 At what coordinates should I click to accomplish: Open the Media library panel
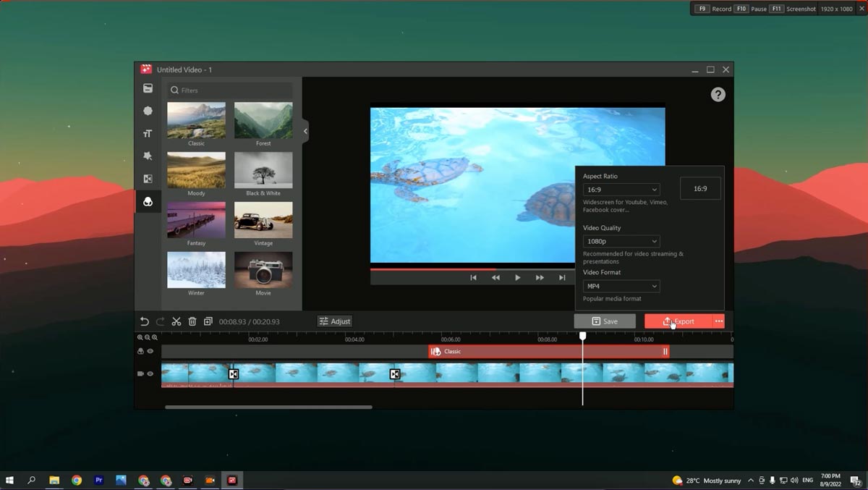coord(148,88)
